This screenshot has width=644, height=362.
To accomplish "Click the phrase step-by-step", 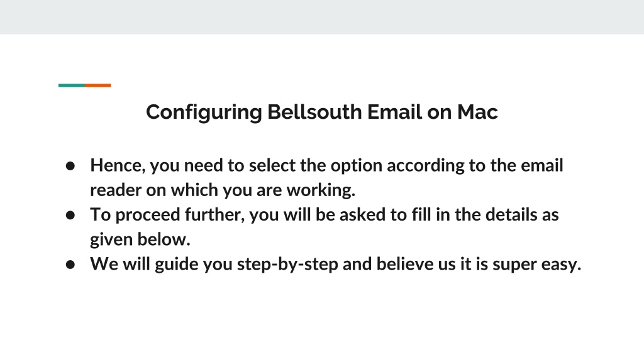I will (287, 264).
